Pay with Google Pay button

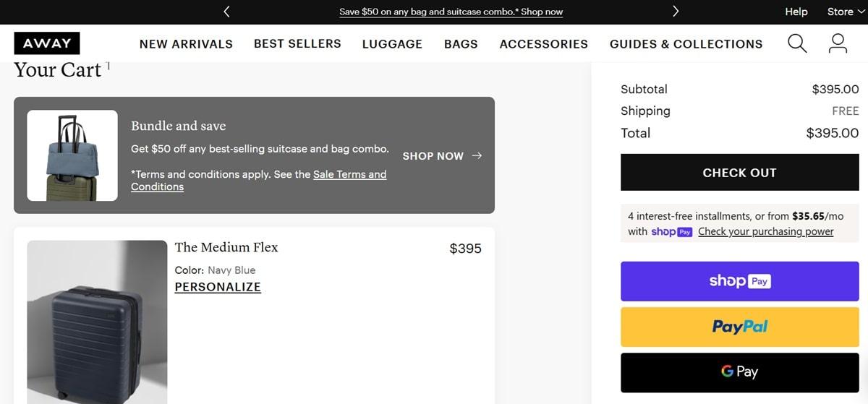pyautogui.click(x=739, y=372)
